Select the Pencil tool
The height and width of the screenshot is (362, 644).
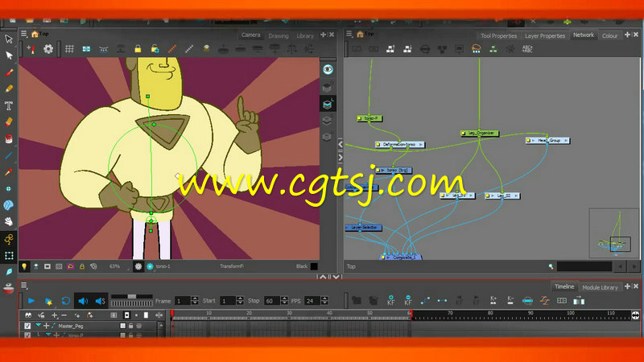9,88
